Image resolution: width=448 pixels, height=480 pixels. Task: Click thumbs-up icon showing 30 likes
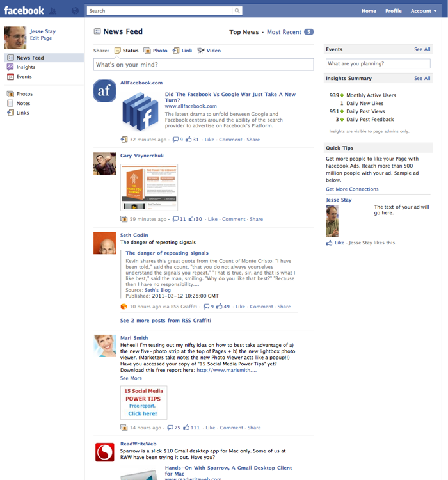[192, 219]
